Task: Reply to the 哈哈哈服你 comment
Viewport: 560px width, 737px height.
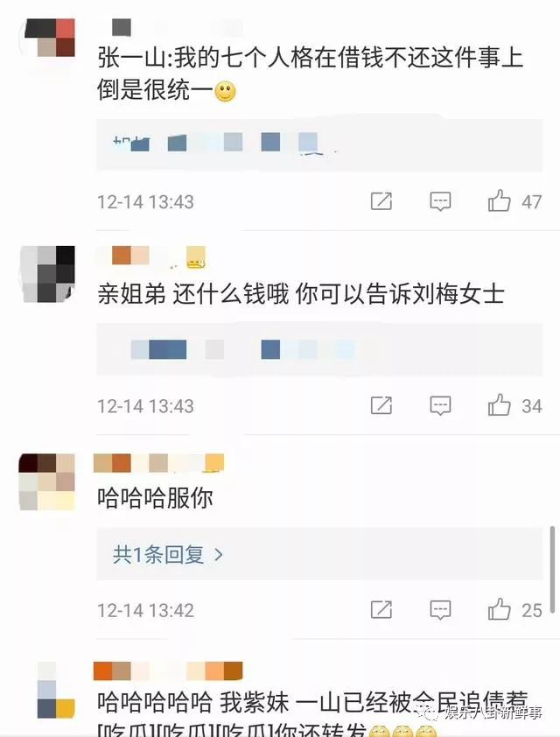Action: 440,609
